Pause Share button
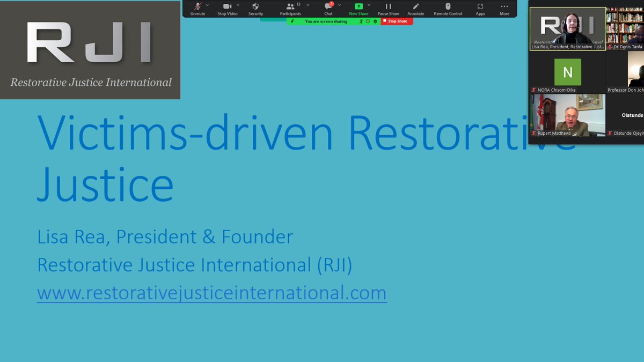644x362 pixels. [388, 9]
